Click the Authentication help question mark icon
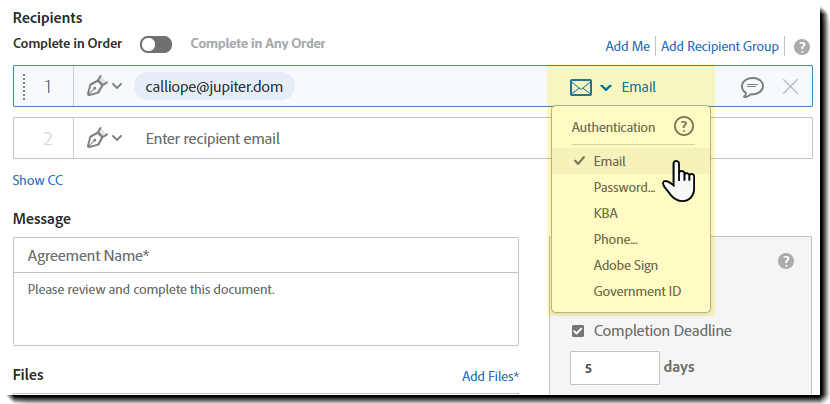Image resolution: width=830 pixels, height=404 pixels. (683, 127)
